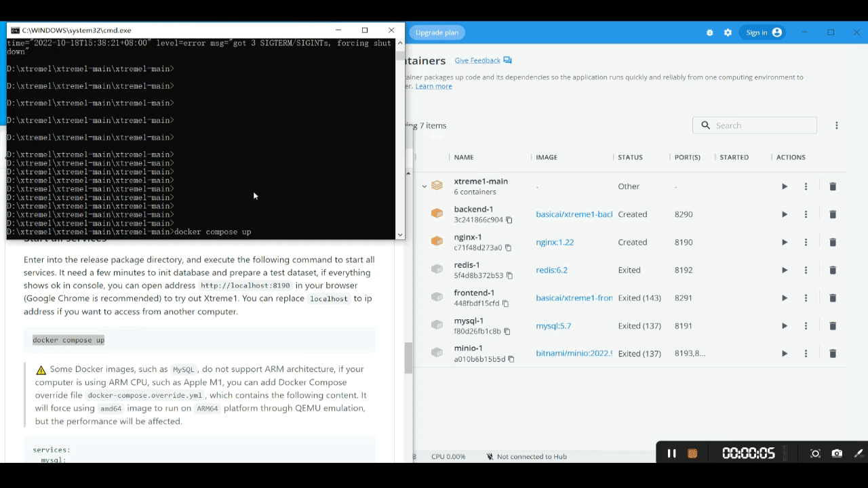This screenshot has width=868, height=488.
Task: Open Docker Desktop settings gear
Action: (x=728, y=33)
